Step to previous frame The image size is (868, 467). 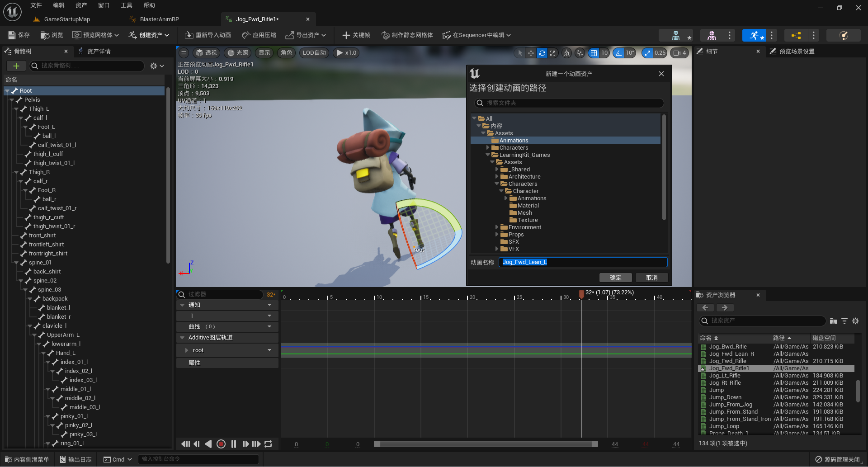click(197, 444)
